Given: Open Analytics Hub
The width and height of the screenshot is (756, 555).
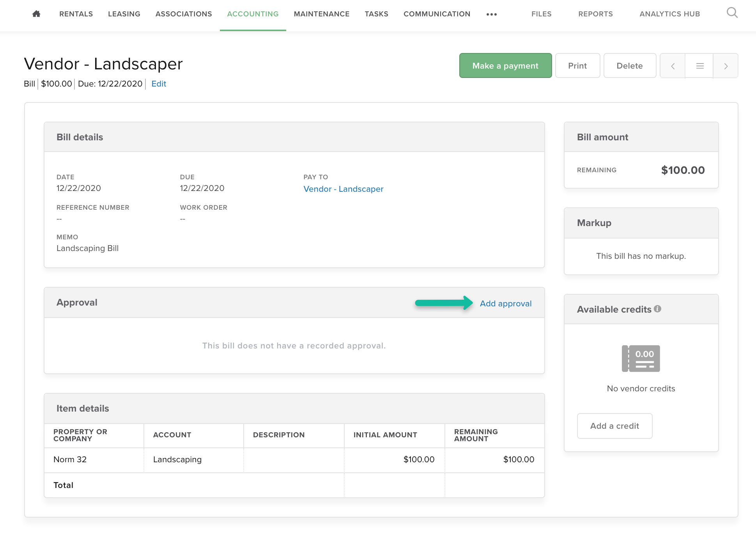Looking at the screenshot, I should (x=669, y=14).
